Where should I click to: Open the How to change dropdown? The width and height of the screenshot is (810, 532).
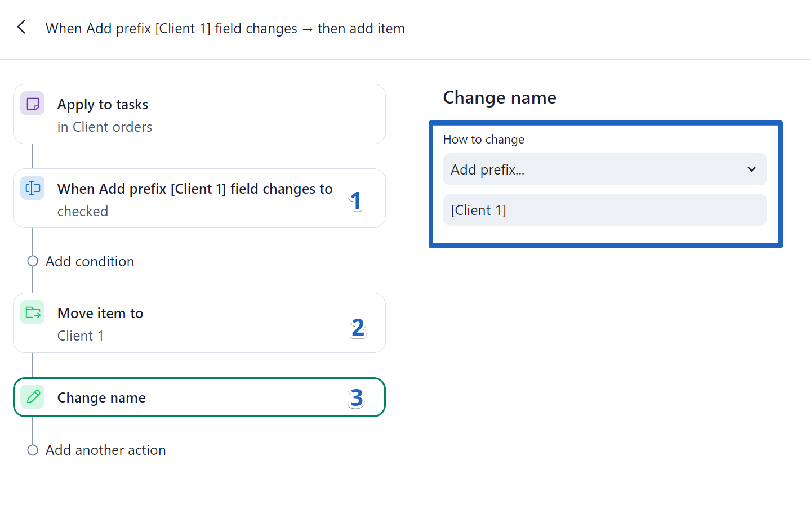(604, 169)
